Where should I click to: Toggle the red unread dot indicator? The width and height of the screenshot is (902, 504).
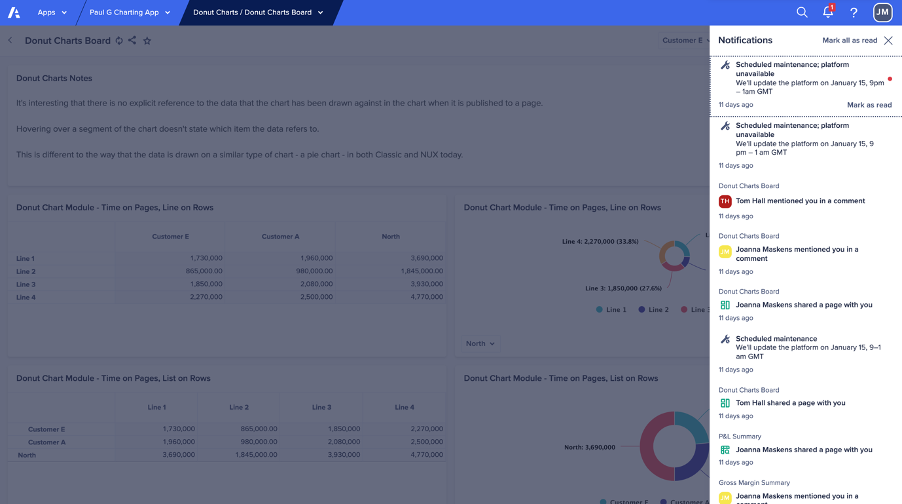(x=889, y=78)
